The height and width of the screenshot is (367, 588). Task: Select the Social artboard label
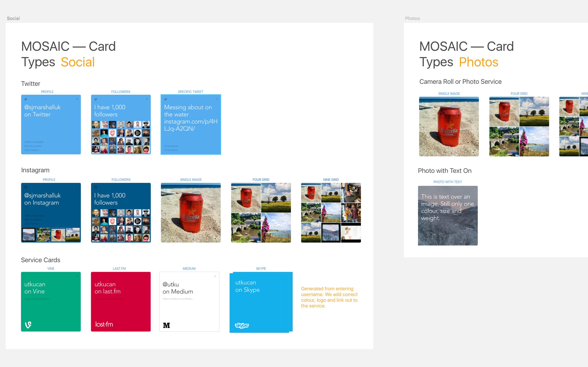pyautogui.click(x=13, y=18)
